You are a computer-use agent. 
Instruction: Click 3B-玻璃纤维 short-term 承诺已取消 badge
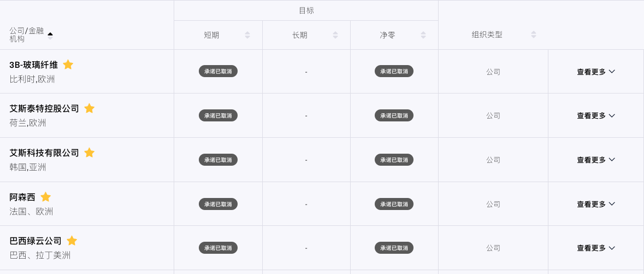218,71
